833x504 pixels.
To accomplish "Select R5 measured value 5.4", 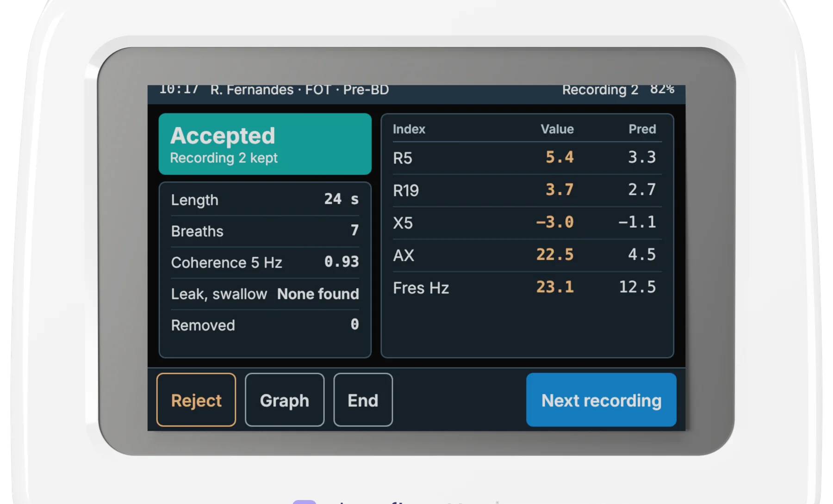I will click(x=559, y=157).
